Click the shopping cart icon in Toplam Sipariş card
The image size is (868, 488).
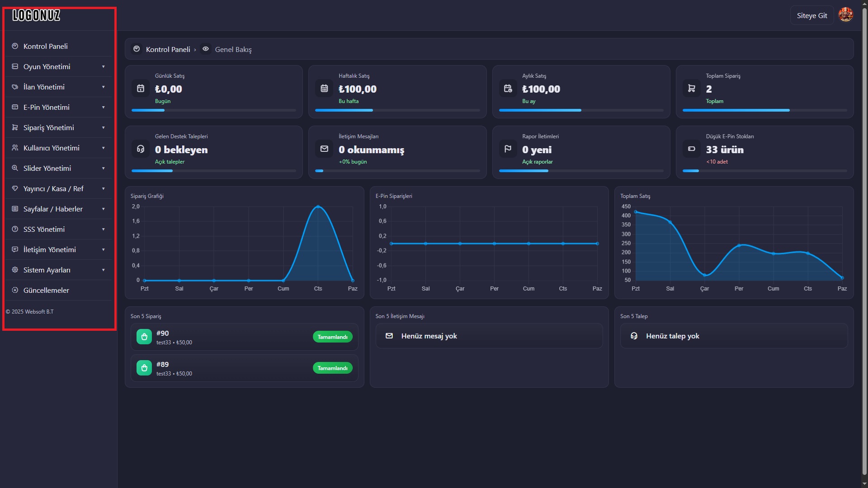click(x=691, y=89)
